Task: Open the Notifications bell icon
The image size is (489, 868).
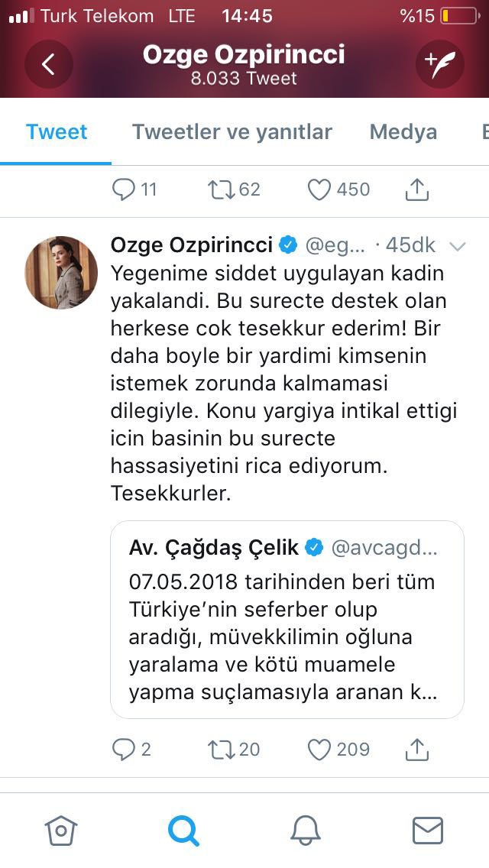Action: click(x=306, y=831)
